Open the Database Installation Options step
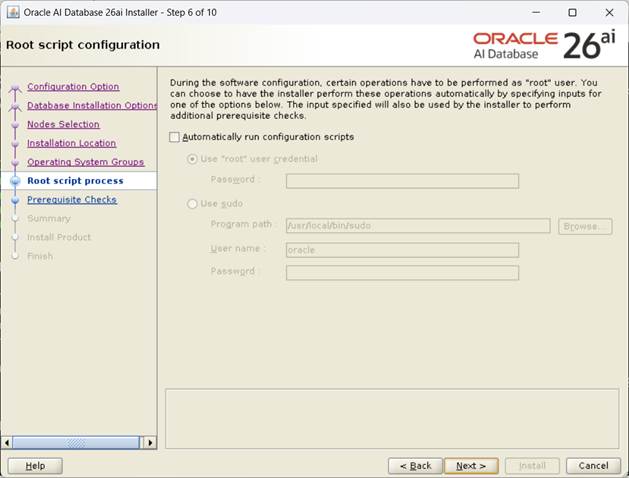629x478 pixels. (x=92, y=105)
